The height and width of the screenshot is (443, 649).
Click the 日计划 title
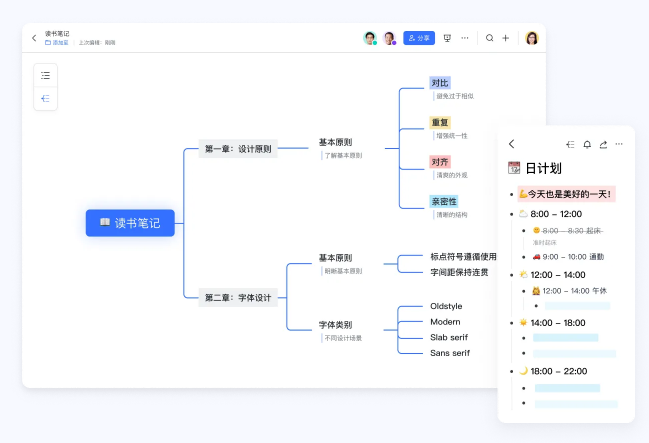pos(543,169)
